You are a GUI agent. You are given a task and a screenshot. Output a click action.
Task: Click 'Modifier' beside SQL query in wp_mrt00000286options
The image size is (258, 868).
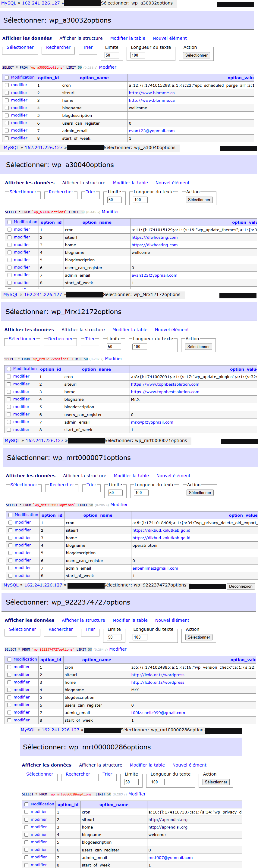(x=137, y=794)
